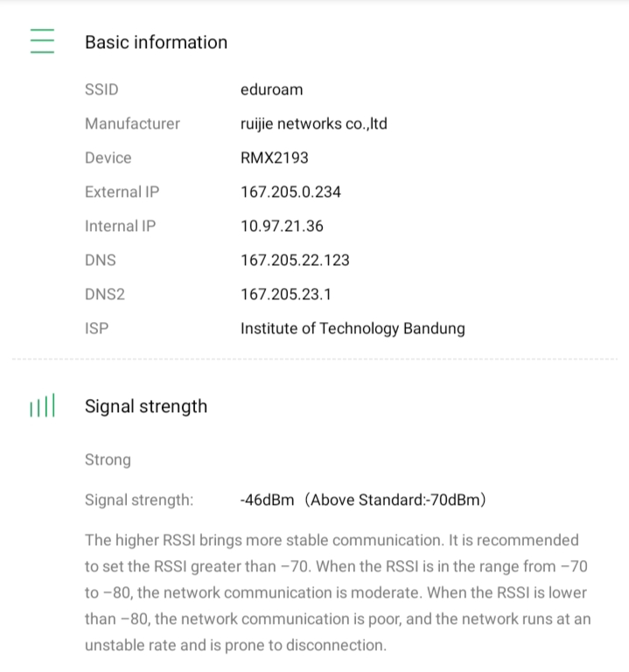Select the ruijie networks manufacturer value

(313, 123)
